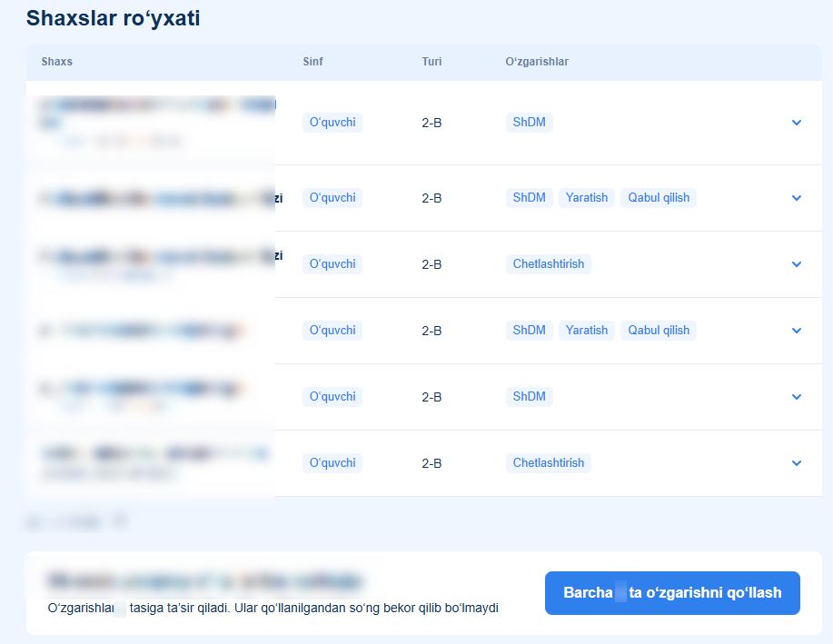Click the Sinf column header

[312, 62]
